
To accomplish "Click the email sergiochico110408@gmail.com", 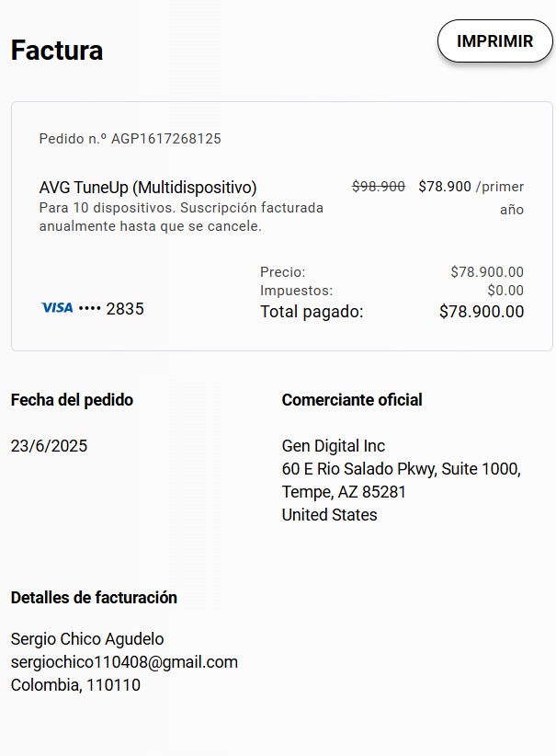I will [x=124, y=662].
